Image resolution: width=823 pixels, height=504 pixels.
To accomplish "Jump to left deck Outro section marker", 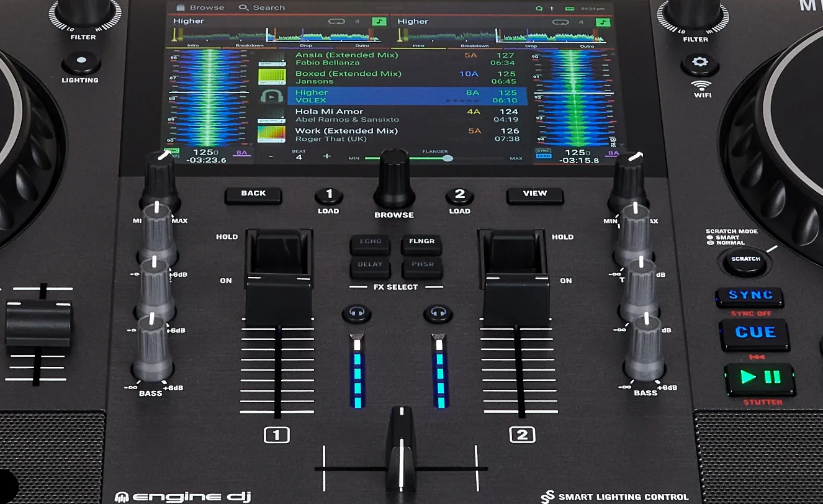I will (362, 46).
